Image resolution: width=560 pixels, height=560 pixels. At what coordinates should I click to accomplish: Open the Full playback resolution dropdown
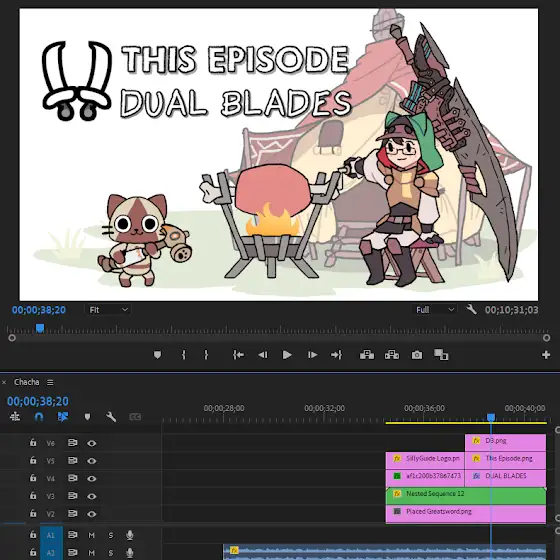point(435,310)
